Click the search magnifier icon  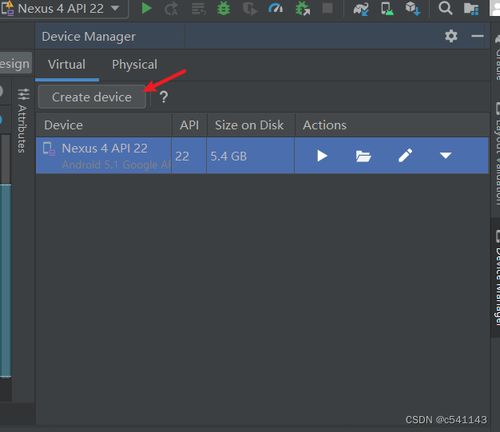[x=445, y=8]
